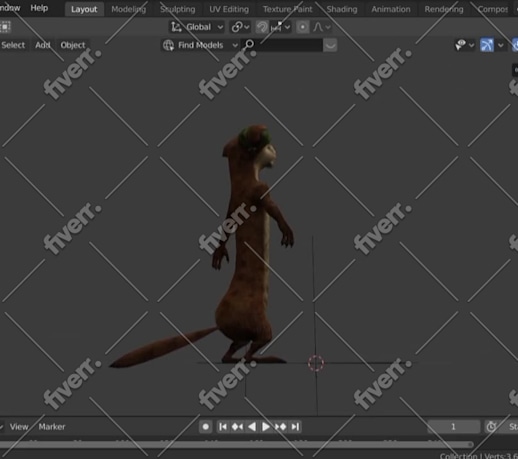Screen dimensions: 518x459
Task: Click the timeline horizontal scrollbar
Action: pyautogui.click(x=236, y=444)
